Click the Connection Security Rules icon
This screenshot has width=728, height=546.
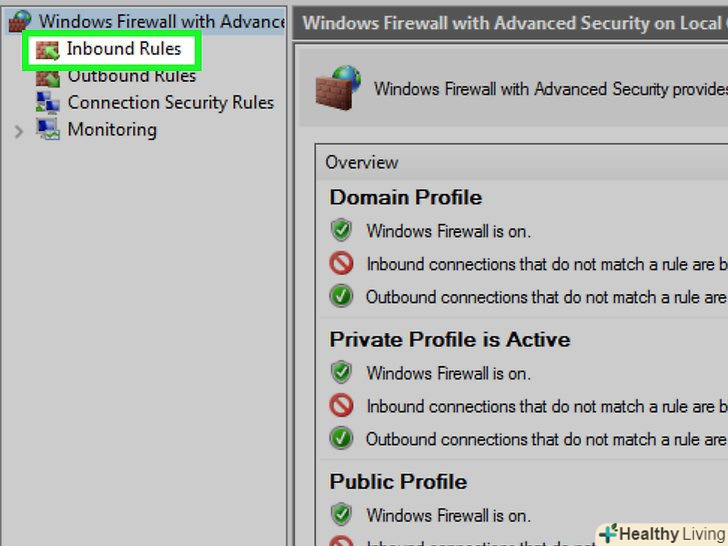pyautogui.click(x=47, y=102)
